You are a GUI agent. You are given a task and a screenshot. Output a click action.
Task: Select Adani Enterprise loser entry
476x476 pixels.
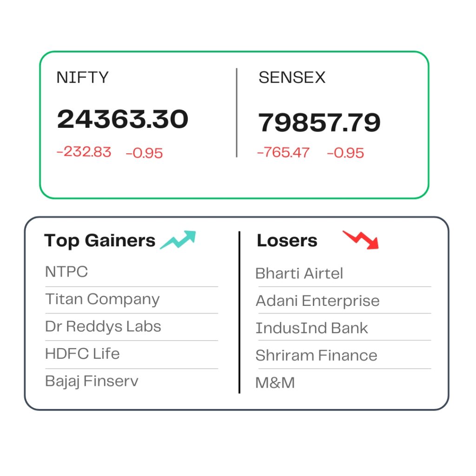317,301
